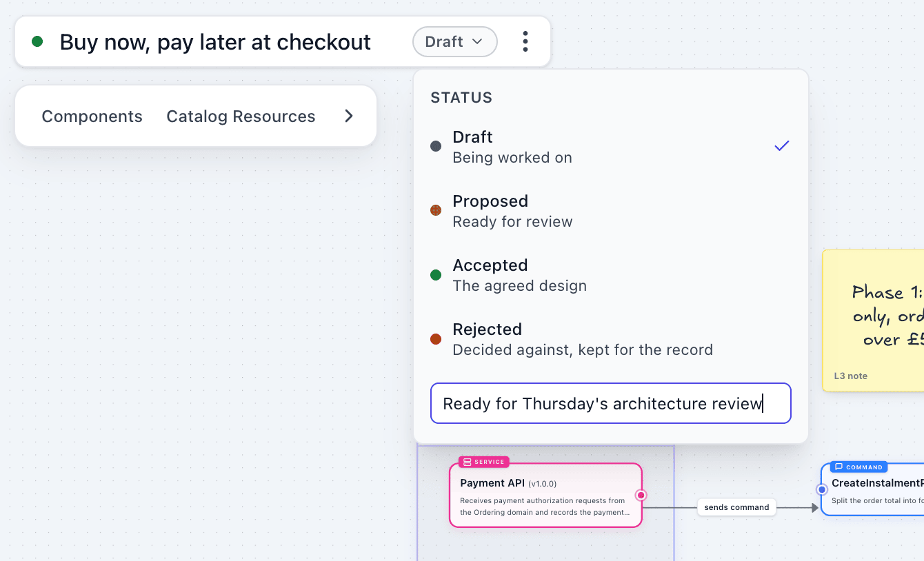Open the Catalog Resources tab
924x561 pixels.
pyautogui.click(x=241, y=116)
